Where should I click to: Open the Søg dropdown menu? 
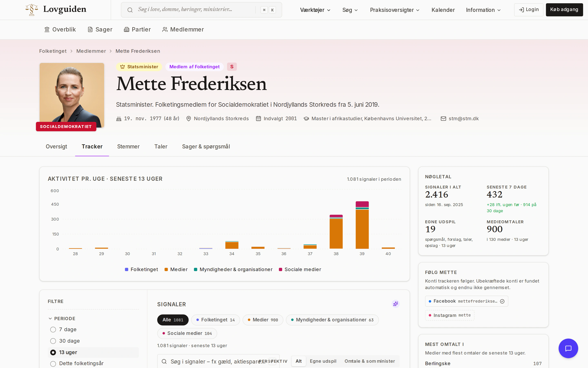click(x=350, y=10)
